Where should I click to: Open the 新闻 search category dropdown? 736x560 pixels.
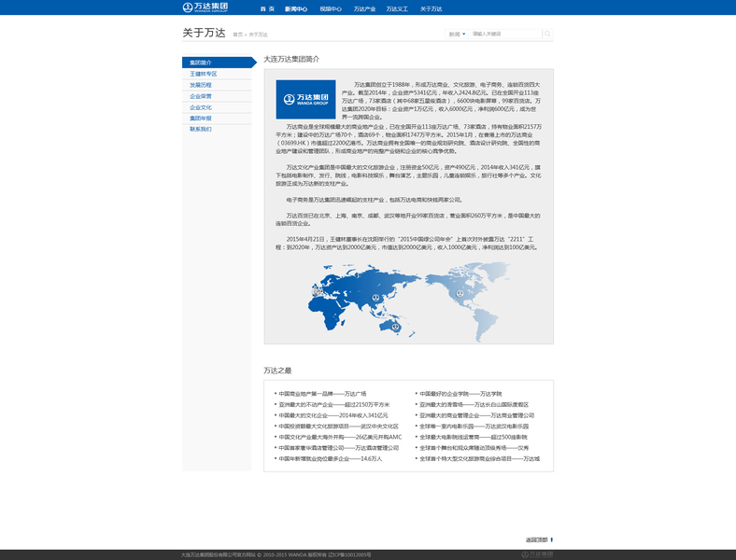(456, 34)
